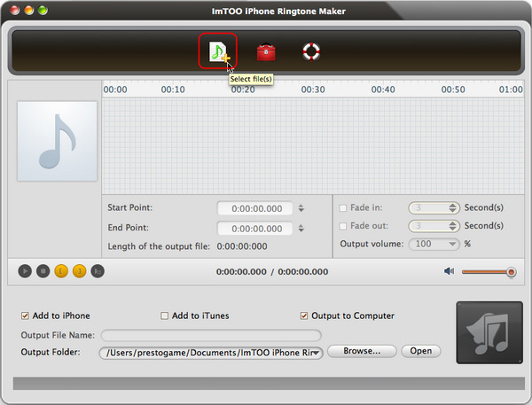This screenshot has height=405, width=532.
Task: Open the Output volume dropdown
Action: pos(434,245)
